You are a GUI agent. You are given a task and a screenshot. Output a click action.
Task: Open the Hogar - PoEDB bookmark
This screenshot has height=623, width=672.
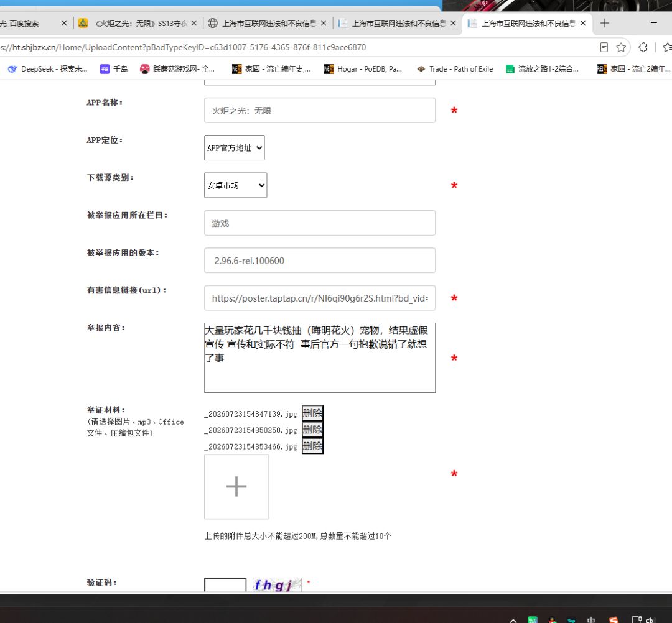coord(363,69)
